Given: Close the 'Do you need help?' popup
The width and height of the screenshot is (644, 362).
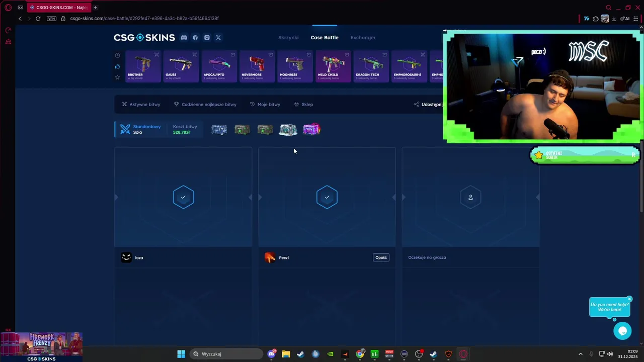Looking at the screenshot, I should pos(629,299).
